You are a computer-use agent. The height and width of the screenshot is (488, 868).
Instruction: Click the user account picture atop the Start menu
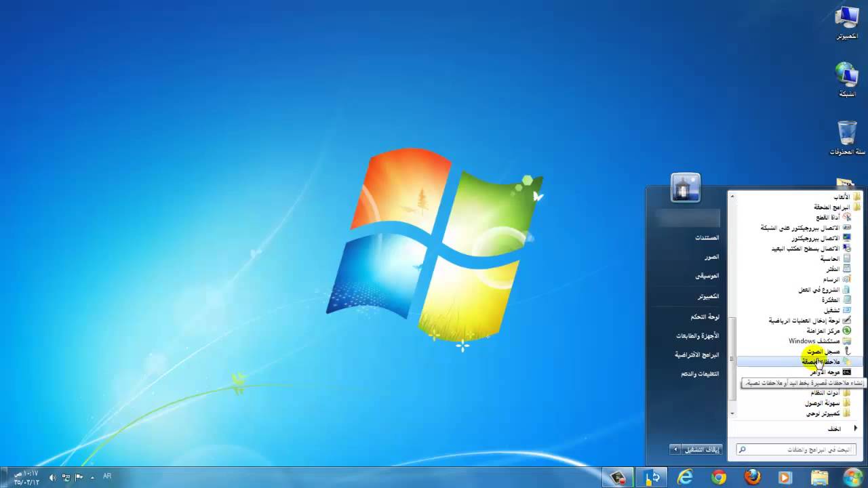(x=686, y=188)
